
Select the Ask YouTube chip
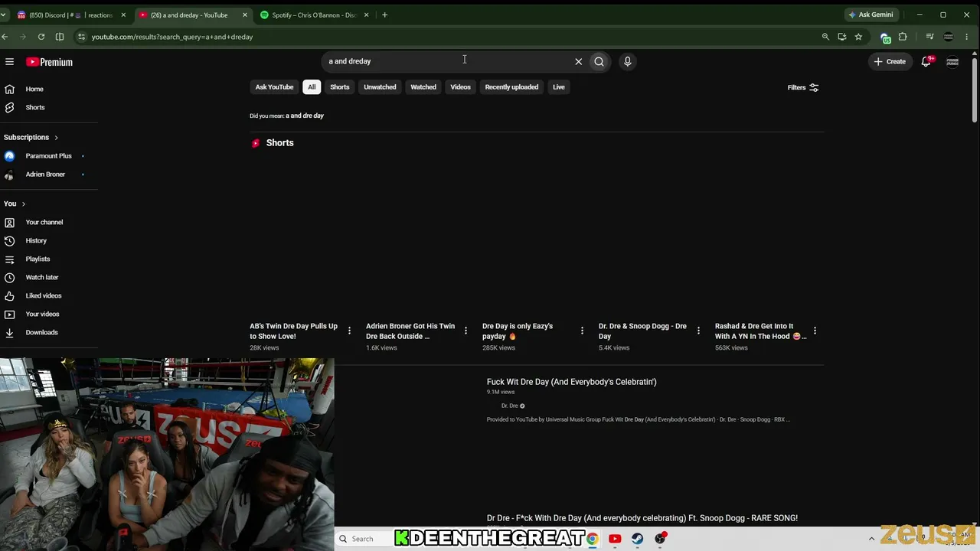tap(274, 87)
